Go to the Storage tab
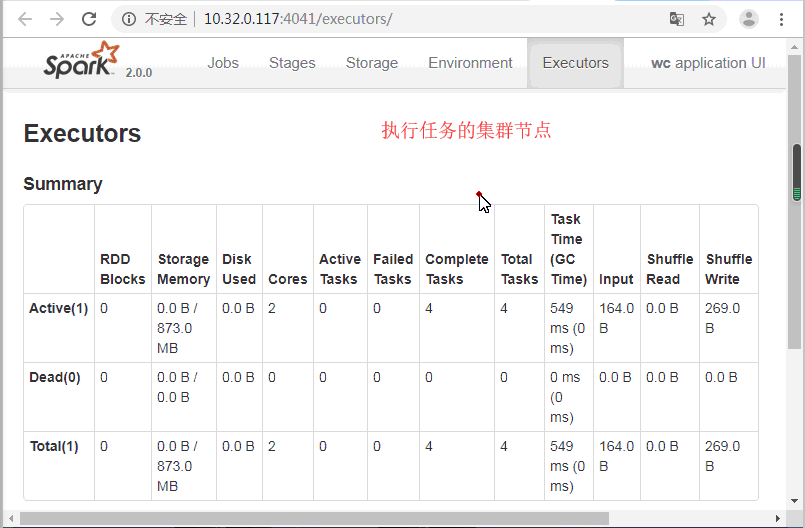 click(x=372, y=63)
